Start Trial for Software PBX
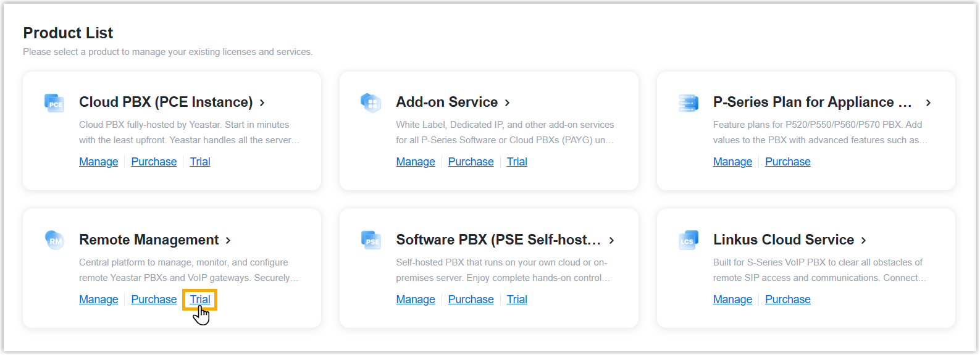980x355 pixels. 517,299
